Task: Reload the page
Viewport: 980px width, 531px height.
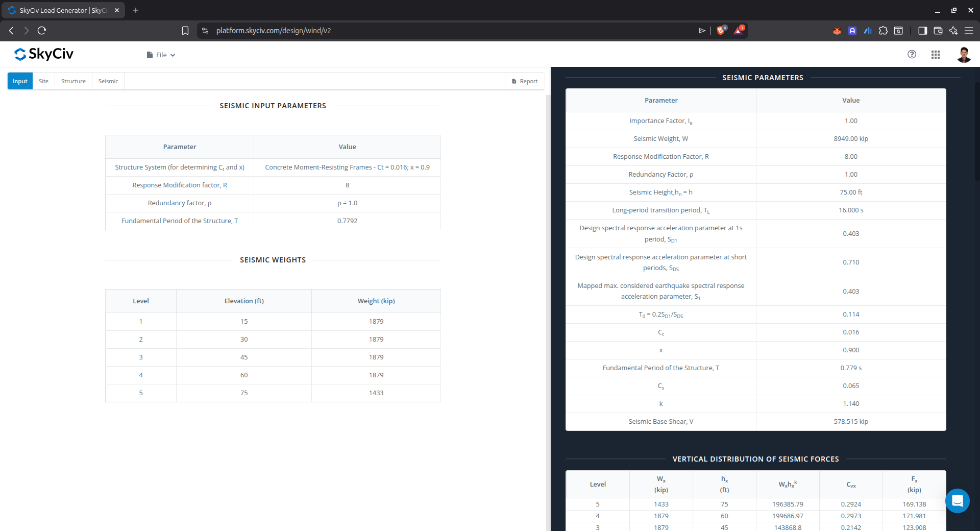Action: coord(42,31)
